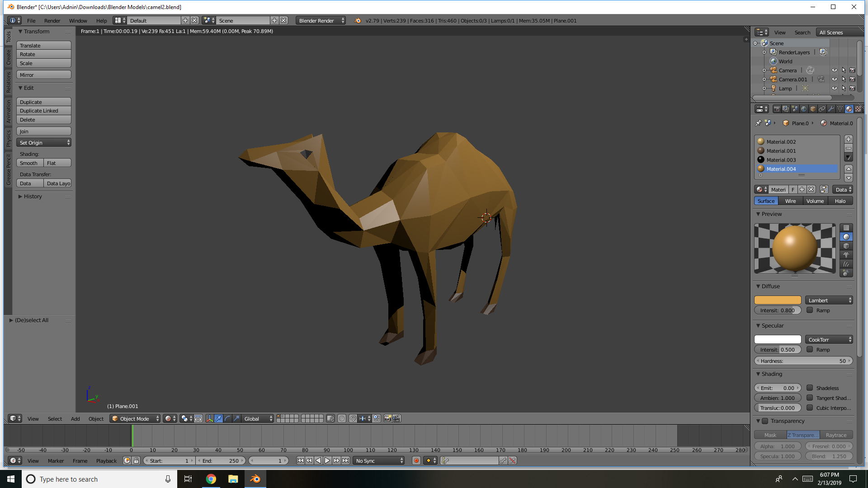Hide the Camera in outliner
The width and height of the screenshot is (868, 488).
834,70
